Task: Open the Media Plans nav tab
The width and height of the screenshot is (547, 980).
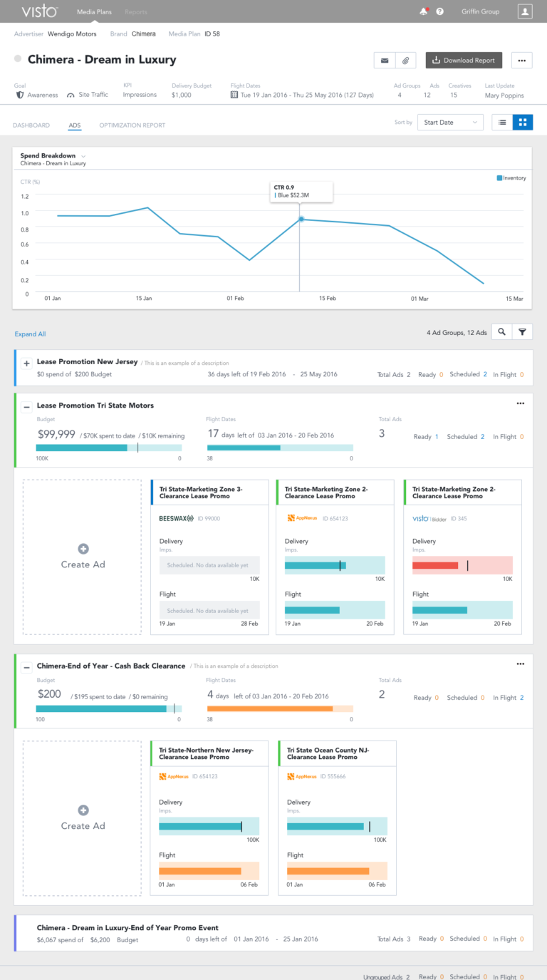Action: [x=94, y=11]
